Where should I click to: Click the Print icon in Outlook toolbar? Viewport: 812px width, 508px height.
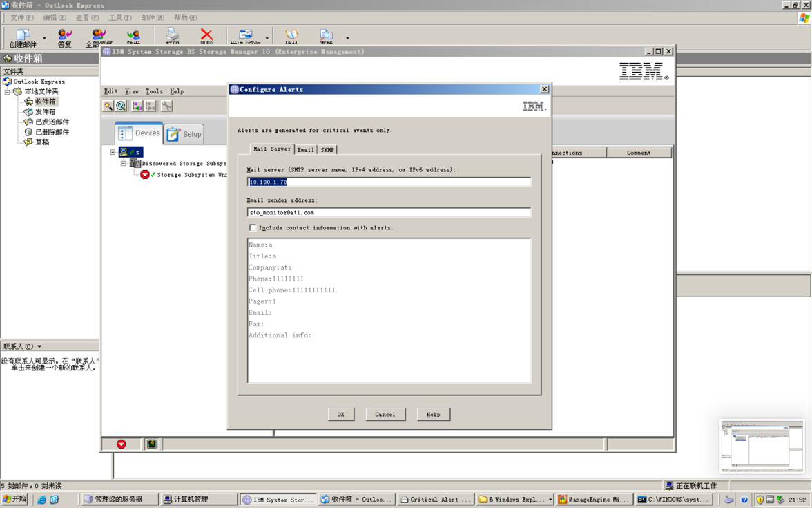click(x=173, y=36)
